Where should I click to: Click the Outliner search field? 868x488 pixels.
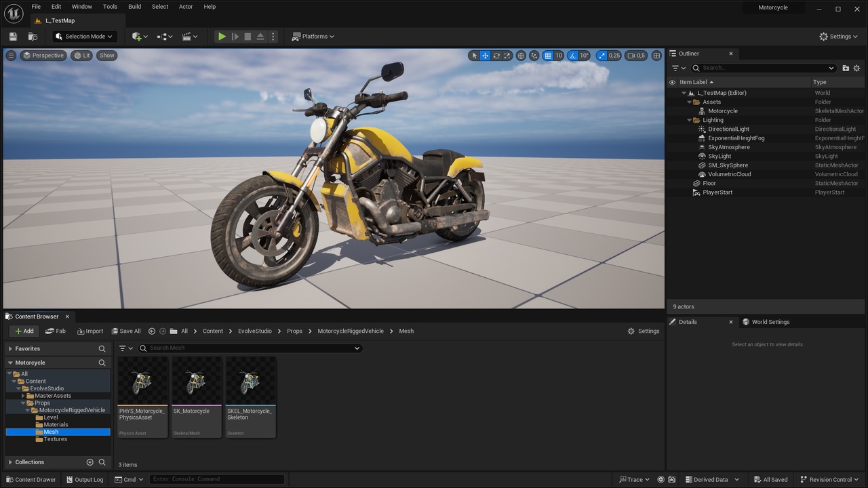[764, 68]
